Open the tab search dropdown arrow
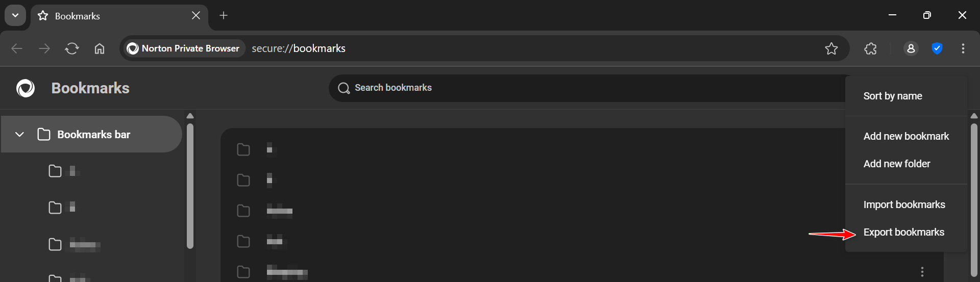Image resolution: width=980 pixels, height=282 pixels. point(15,15)
